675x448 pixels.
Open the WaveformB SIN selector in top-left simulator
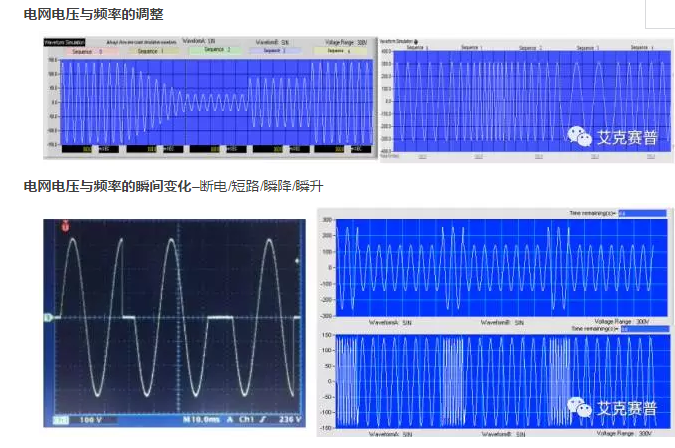(x=272, y=42)
